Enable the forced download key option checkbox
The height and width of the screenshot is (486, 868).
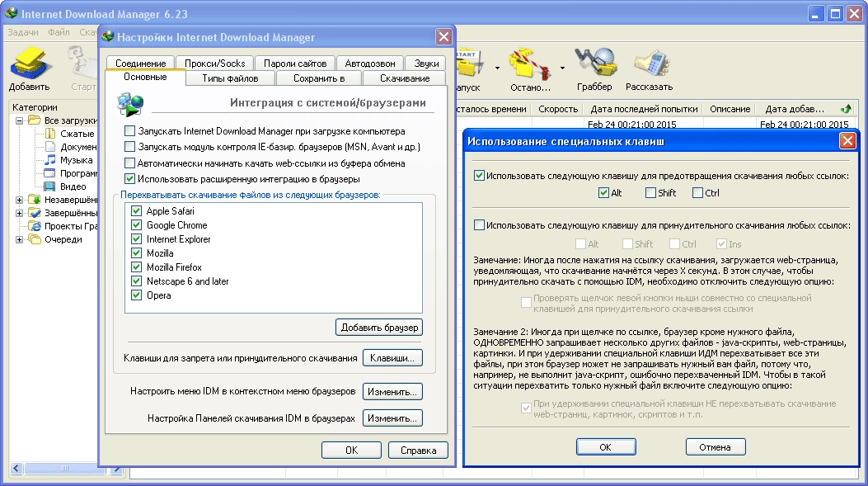coord(480,225)
